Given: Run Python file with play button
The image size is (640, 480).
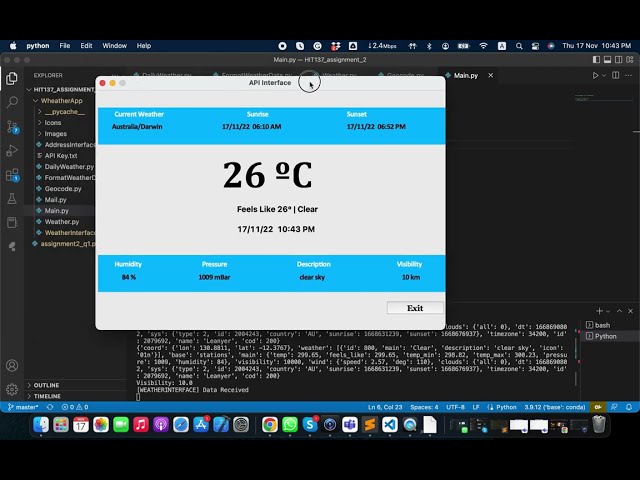Looking at the screenshot, I should pos(596,76).
